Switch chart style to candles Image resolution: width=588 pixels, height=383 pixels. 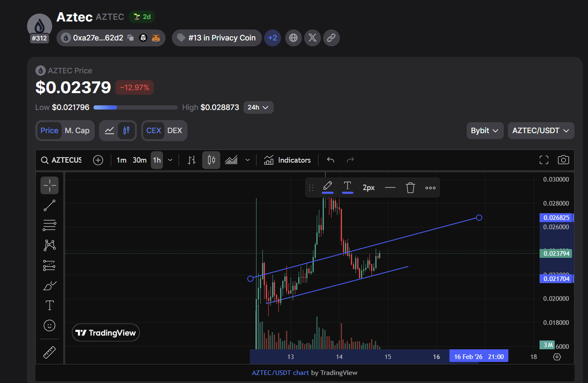pyautogui.click(x=211, y=160)
